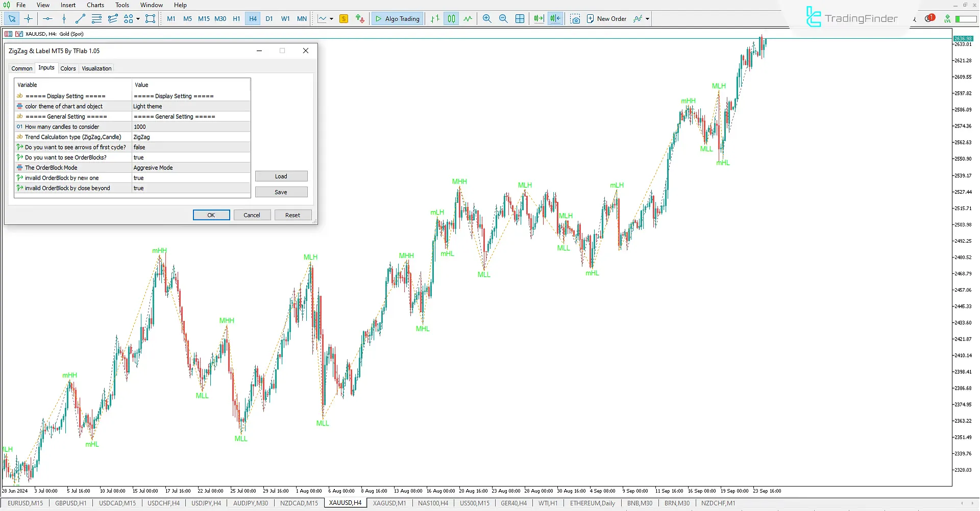The width and height of the screenshot is (980, 511).
Task: Zoom in on the chart
Action: coord(486,18)
